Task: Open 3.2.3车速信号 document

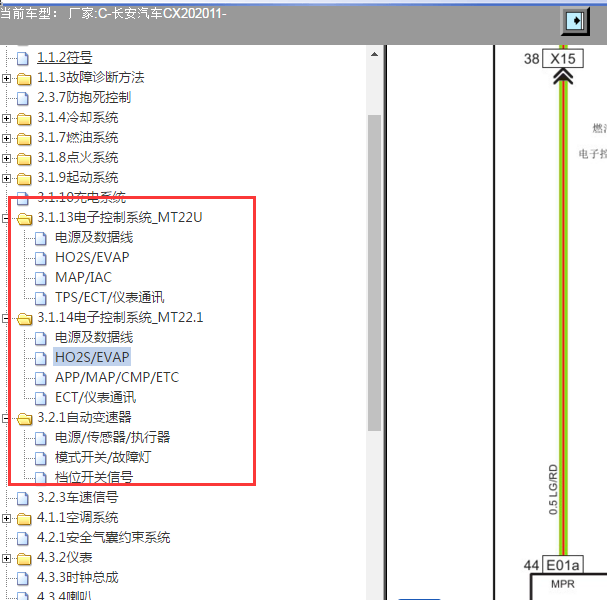Action: [x=77, y=497]
